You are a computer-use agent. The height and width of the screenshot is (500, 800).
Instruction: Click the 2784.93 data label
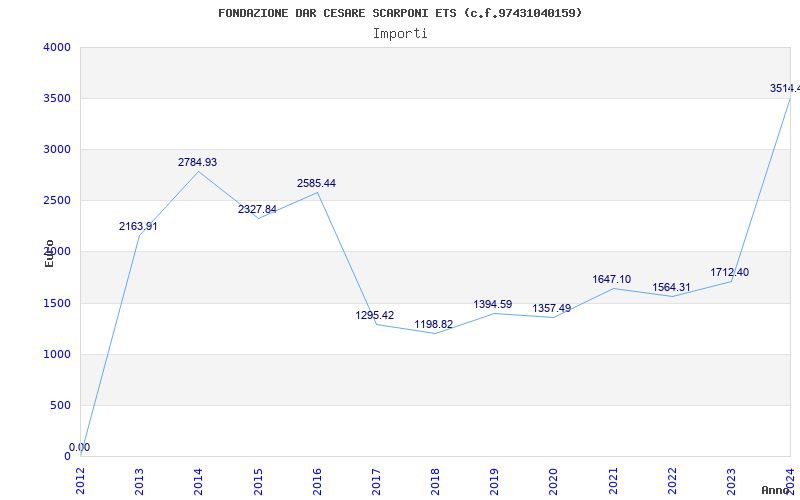point(197,162)
